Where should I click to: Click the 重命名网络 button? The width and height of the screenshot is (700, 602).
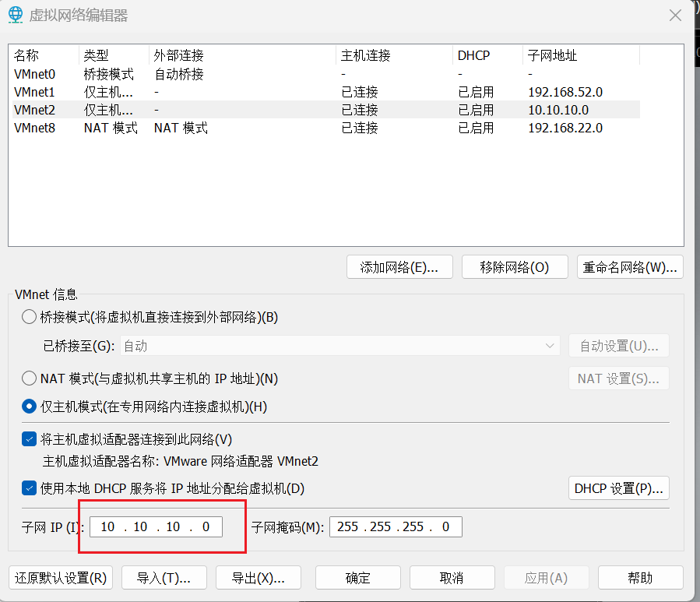[x=630, y=267]
